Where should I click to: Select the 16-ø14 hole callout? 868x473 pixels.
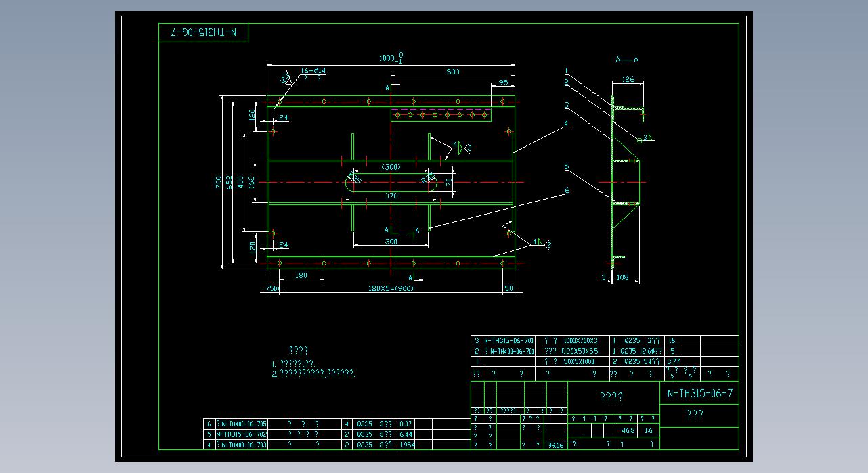click(312, 70)
